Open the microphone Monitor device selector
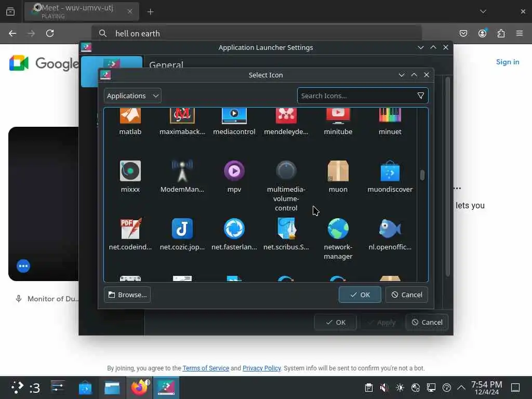This screenshot has width=532, height=399. 47,299
